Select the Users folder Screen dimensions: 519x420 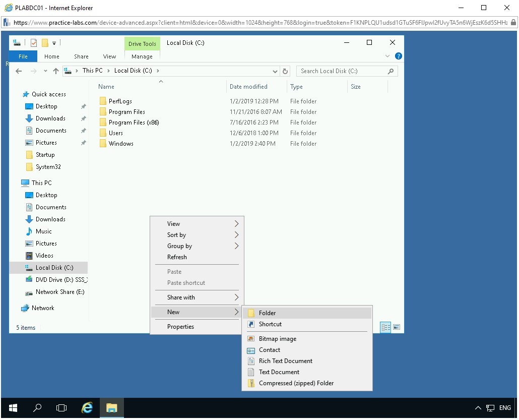pyautogui.click(x=115, y=133)
